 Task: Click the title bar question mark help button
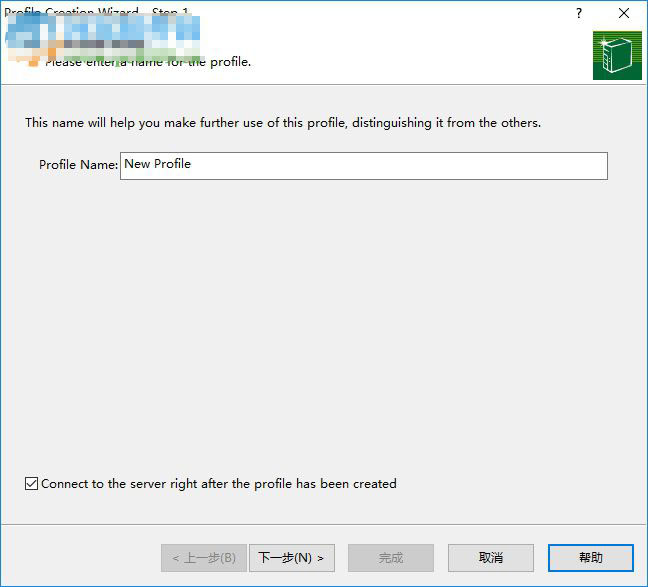click(579, 13)
